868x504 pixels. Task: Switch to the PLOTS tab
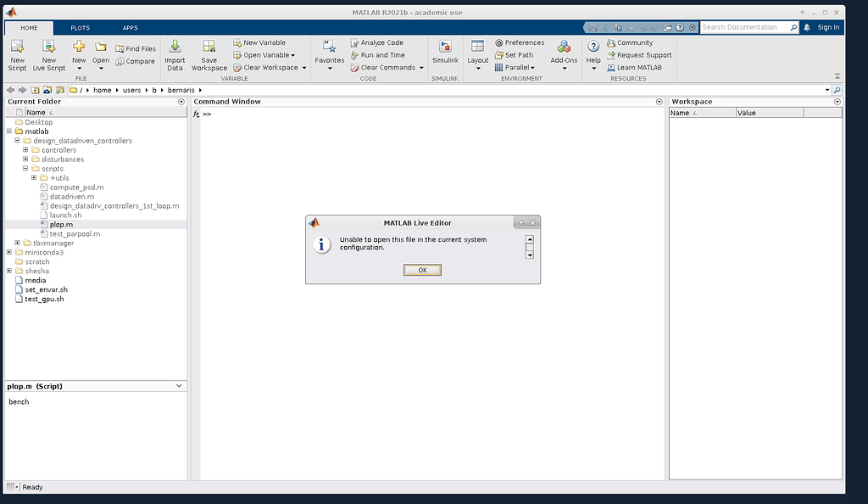click(x=80, y=27)
